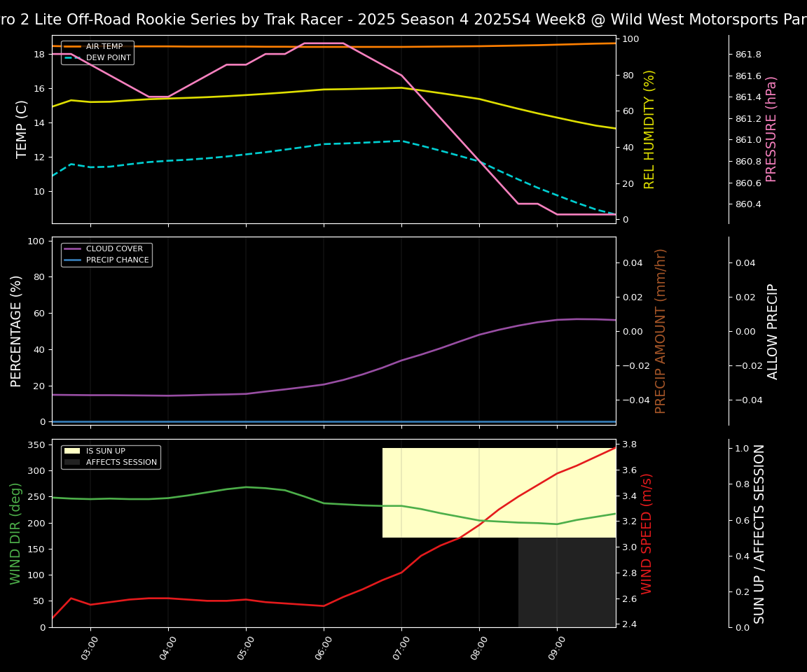Click the REL HUMIDITY (%) axis label

(x=649, y=129)
